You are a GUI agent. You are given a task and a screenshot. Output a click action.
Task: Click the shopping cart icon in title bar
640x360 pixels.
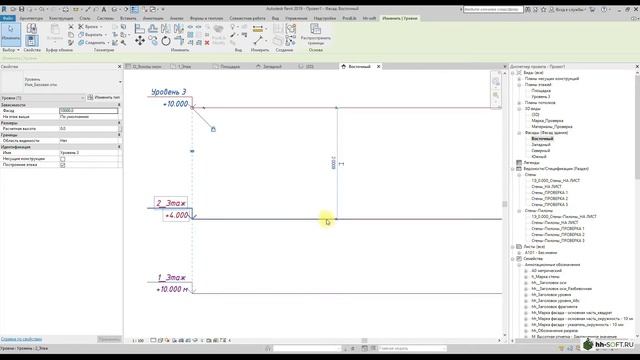coord(592,9)
